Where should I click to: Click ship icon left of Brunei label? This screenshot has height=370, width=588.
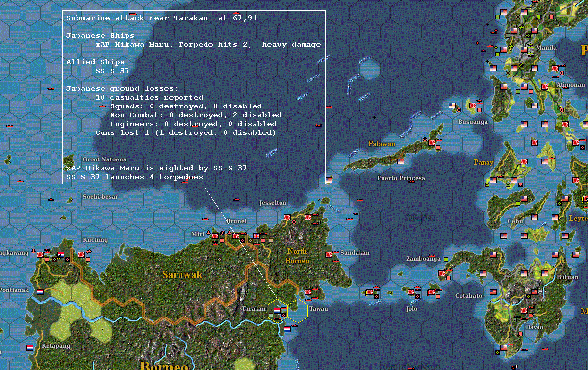205,219
